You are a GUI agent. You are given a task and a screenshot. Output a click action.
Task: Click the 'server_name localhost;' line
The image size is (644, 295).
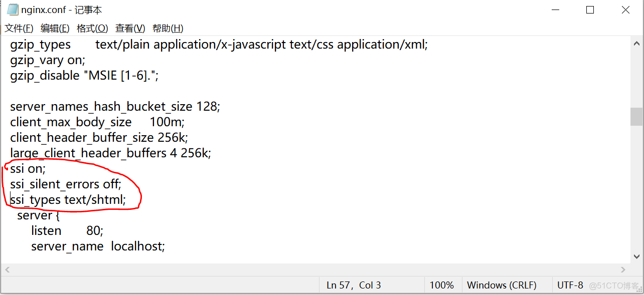click(97, 246)
